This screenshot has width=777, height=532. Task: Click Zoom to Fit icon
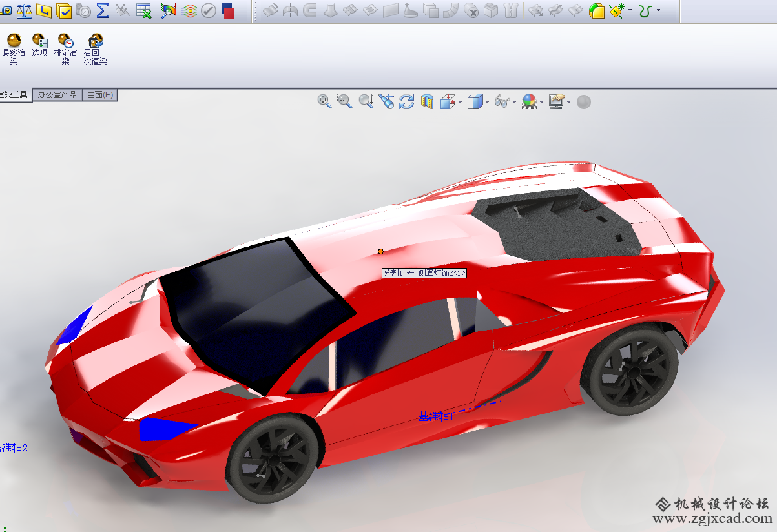325,101
